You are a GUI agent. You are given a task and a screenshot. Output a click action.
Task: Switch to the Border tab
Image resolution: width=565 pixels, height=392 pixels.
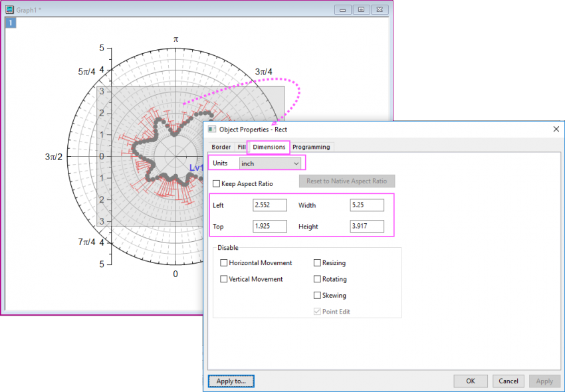(221, 147)
